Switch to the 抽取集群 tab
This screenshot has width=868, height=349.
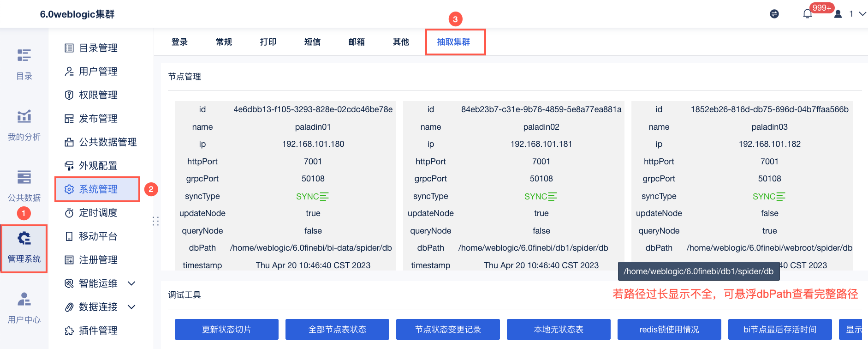tap(453, 42)
